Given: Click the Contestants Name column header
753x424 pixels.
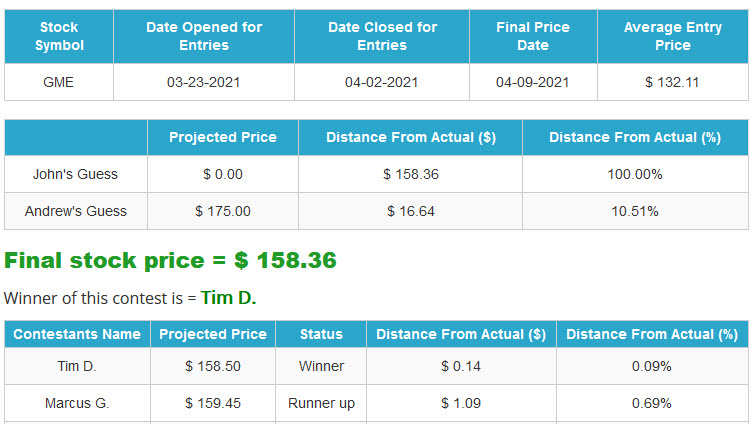Looking at the screenshot, I should [77, 334].
